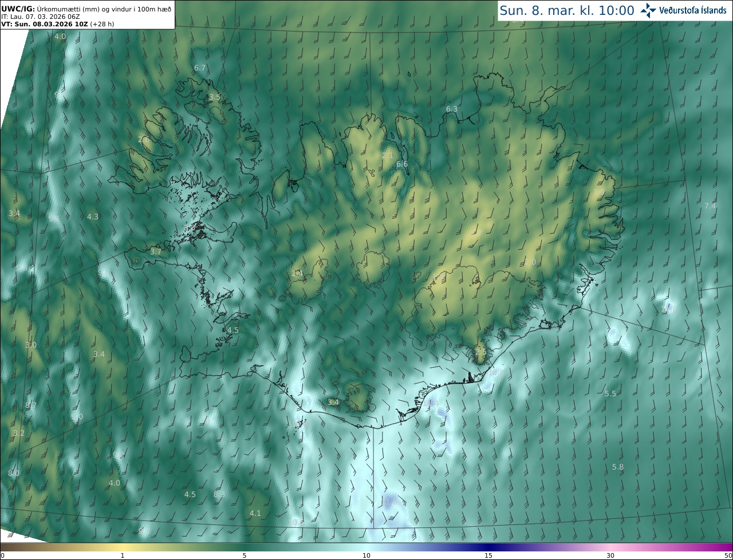Viewport: 733px width, 560px height.
Task: Click the 7.4 value east of Iceland
Action: 710,206
